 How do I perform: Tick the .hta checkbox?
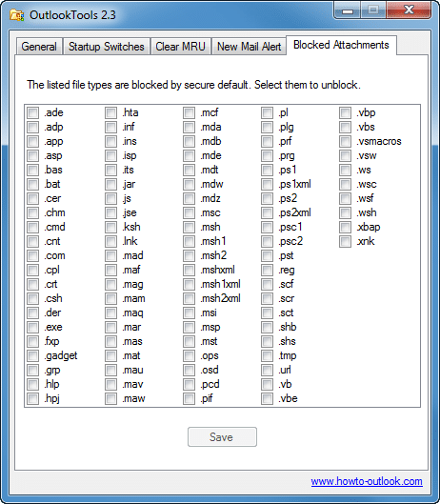tap(110, 112)
